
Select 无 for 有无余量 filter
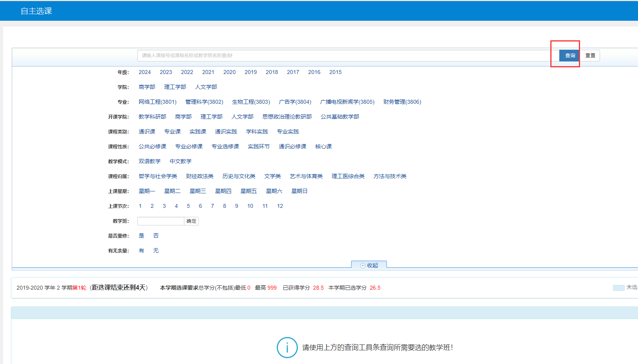(x=156, y=250)
